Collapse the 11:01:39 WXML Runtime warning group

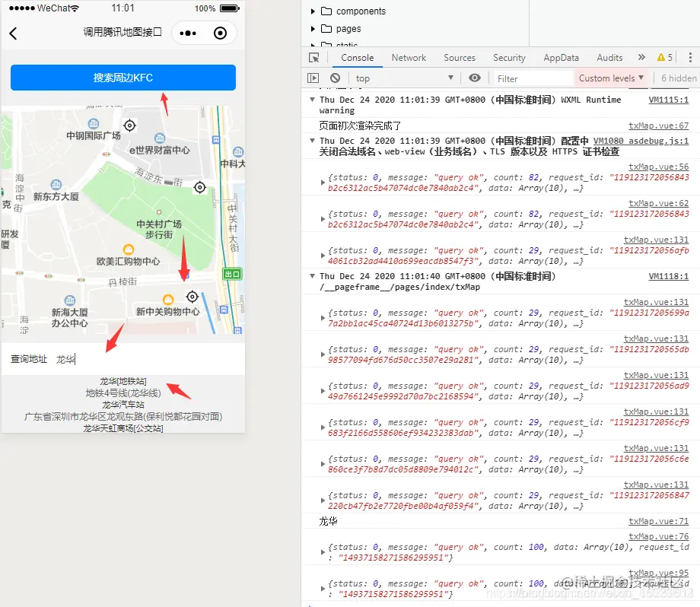pos(313,100)
